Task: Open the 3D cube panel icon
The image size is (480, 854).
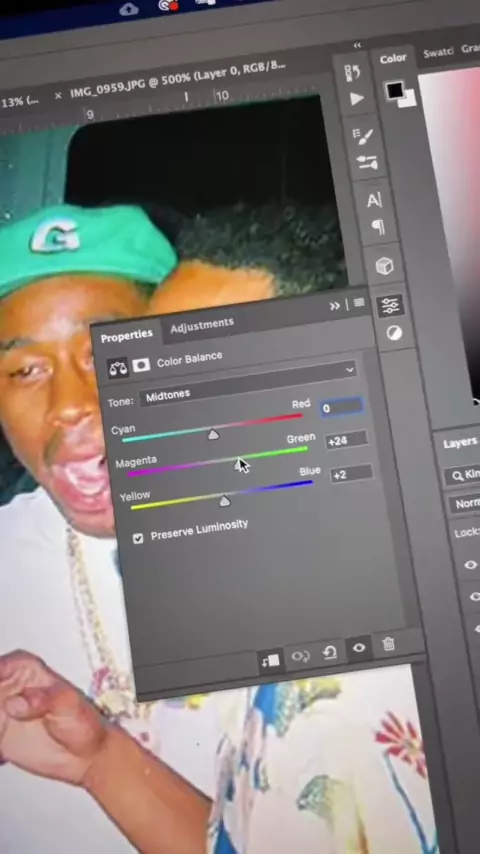Action: 385,266
